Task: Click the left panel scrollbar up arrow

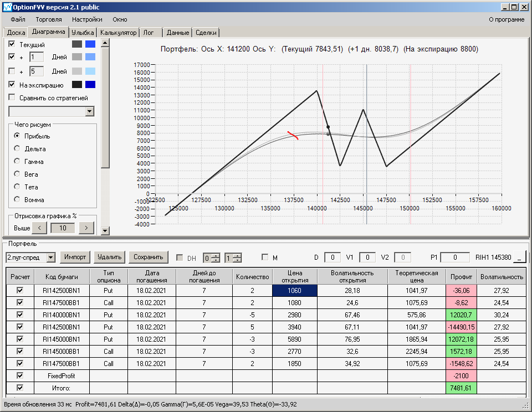Action: click(x=105, y=43)
